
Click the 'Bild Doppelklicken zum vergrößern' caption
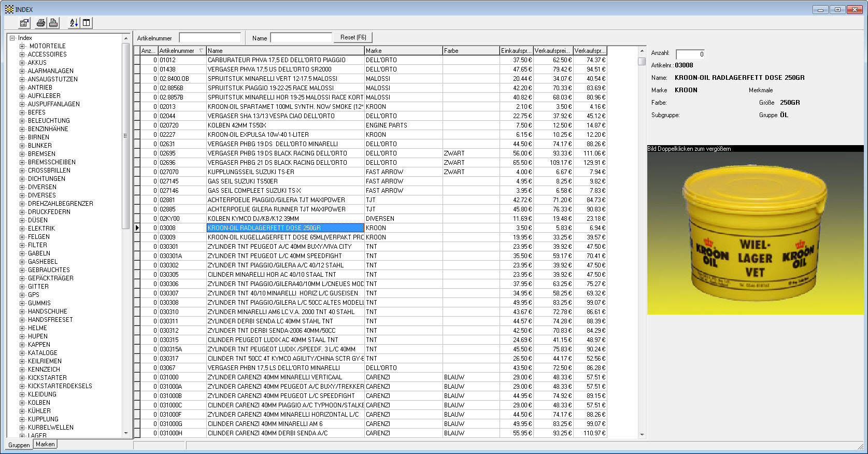(689, 149)
